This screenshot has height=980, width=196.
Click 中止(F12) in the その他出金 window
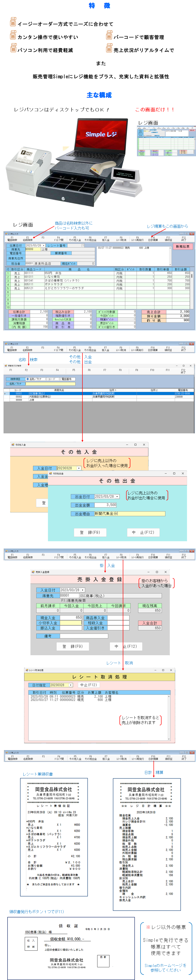[143, 532]
